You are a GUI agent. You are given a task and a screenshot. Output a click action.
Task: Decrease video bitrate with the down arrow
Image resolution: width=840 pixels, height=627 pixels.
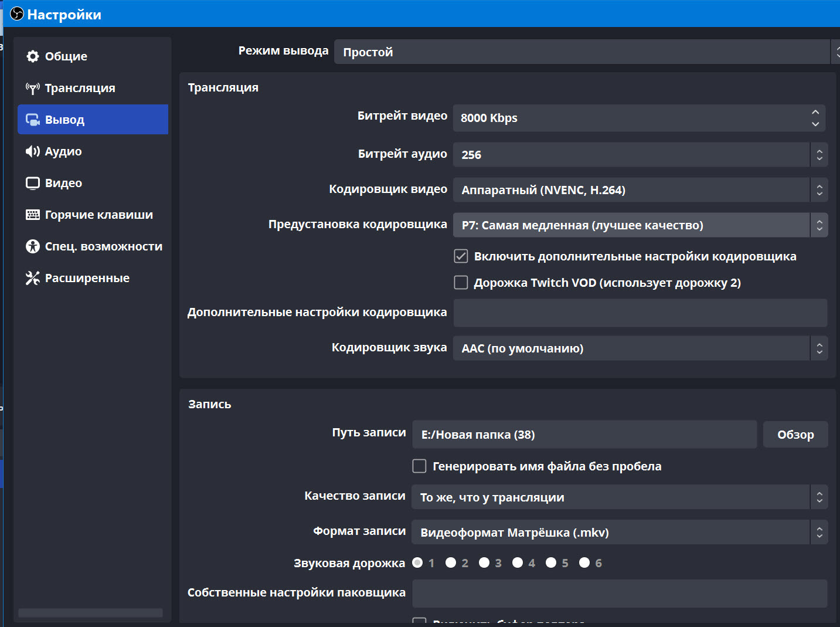[x=815, y=124]
